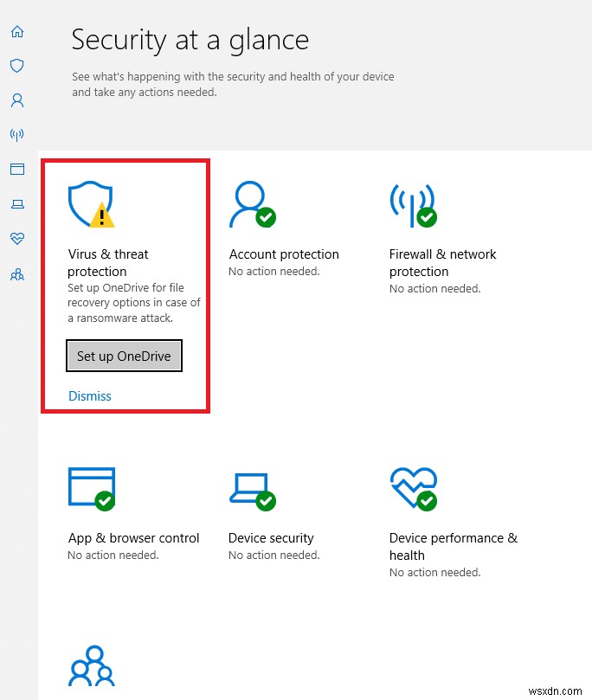Select the Device performance & health heart tile icon
This screenshot has height=700, width=592.
[x=414, y=485]
